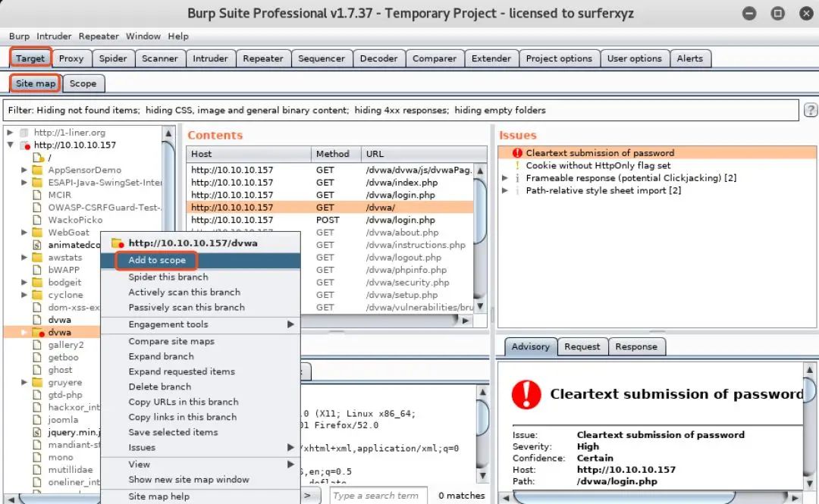Viewport: 819px width, 504px height.
Task: Sort contents by Host column header
Action: click(249, 154)
